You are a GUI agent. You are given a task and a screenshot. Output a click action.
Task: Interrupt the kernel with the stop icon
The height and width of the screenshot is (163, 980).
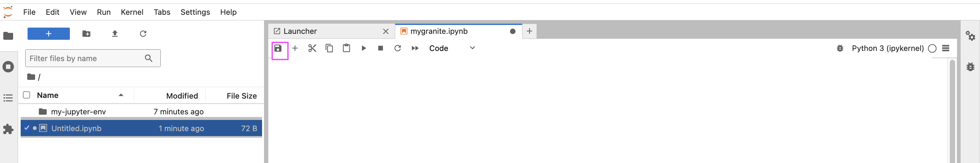tap(380, 48)
